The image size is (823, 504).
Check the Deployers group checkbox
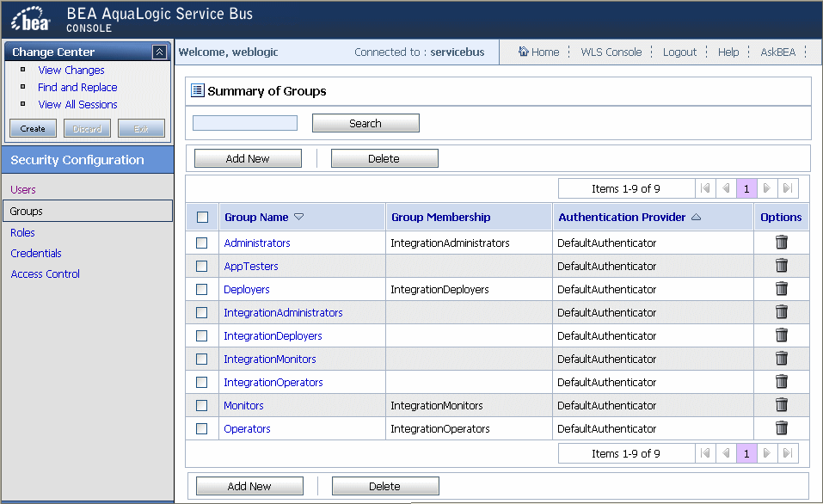(202, 290)
